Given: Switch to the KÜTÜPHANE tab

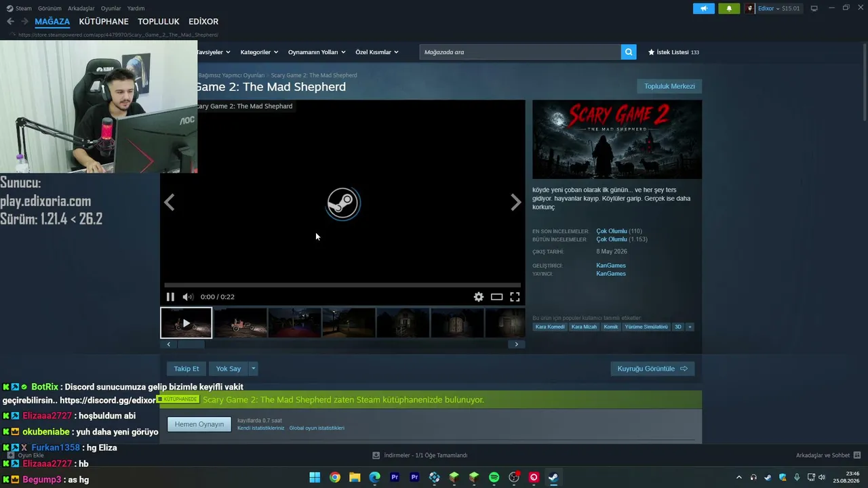Looking at the screenshot, I should (104, 22).
